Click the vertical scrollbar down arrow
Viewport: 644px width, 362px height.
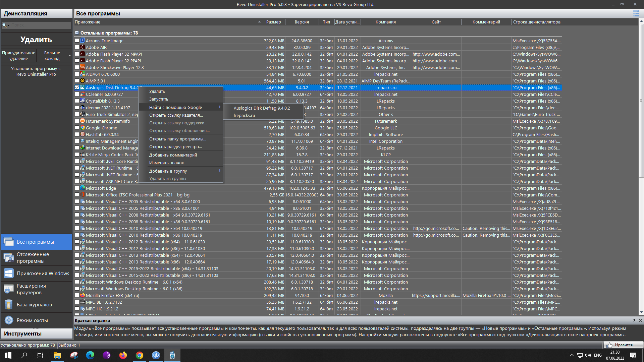tap(641, 312)
